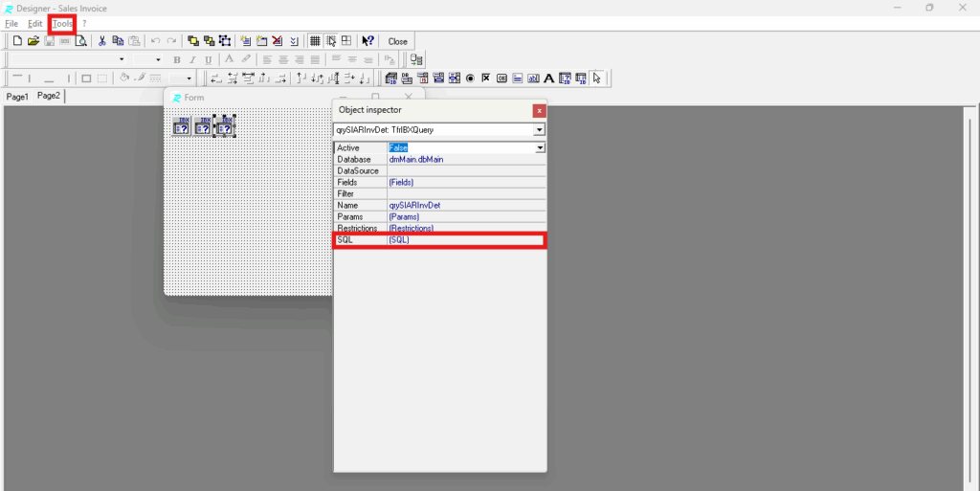Select the third selected query component on Form
Screen dimensions: 980x491
224,126
